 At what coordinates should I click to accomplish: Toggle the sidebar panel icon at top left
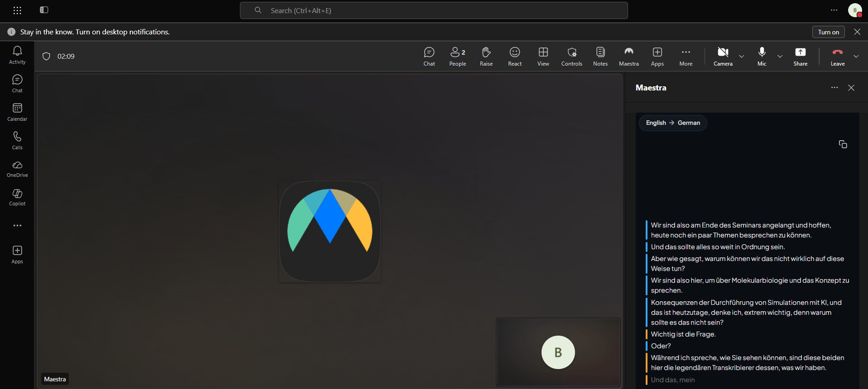coord(44,10)
